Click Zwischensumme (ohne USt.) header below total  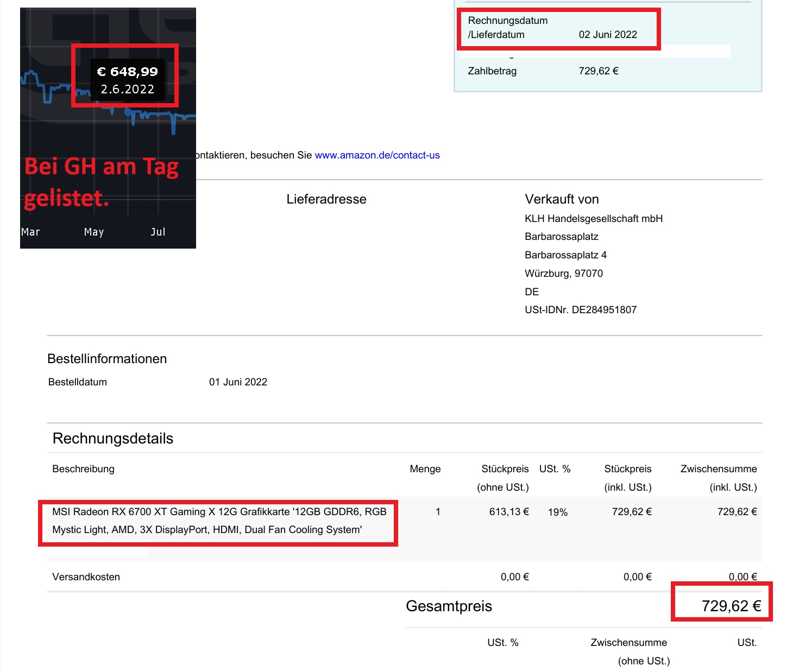coord(630,652)
